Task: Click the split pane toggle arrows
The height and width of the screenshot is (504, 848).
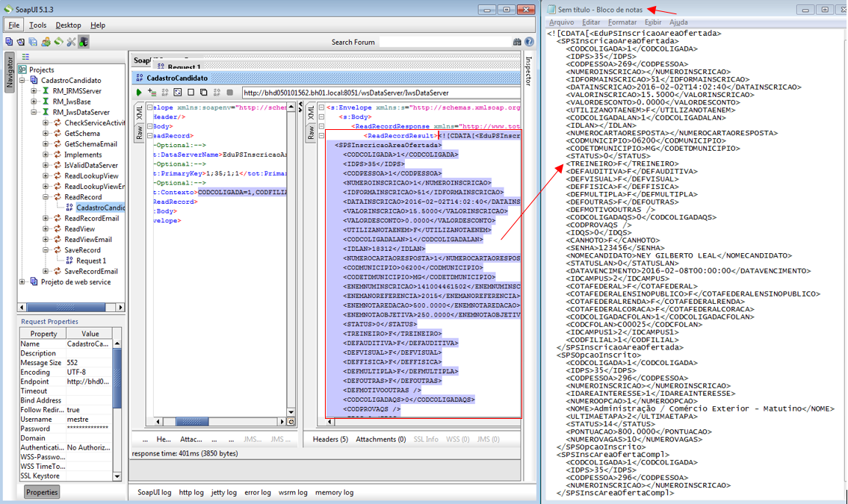Action: [300, 107]
